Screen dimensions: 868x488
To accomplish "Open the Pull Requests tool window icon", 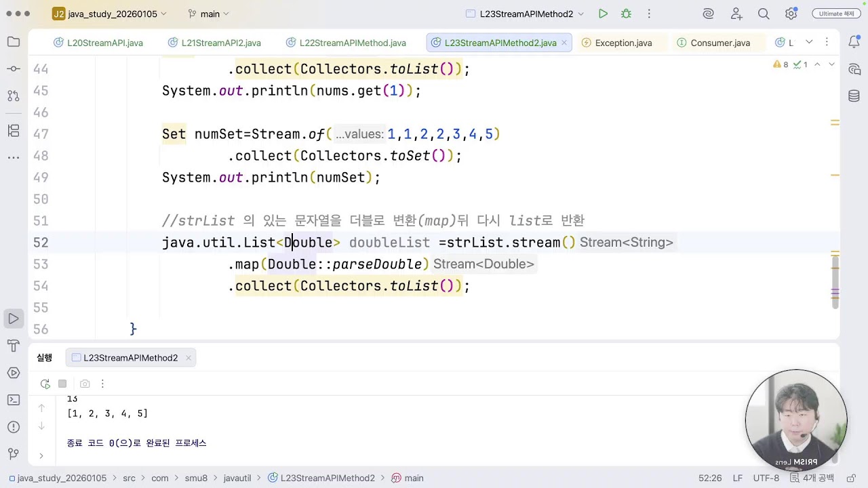I will pos(14,96).
